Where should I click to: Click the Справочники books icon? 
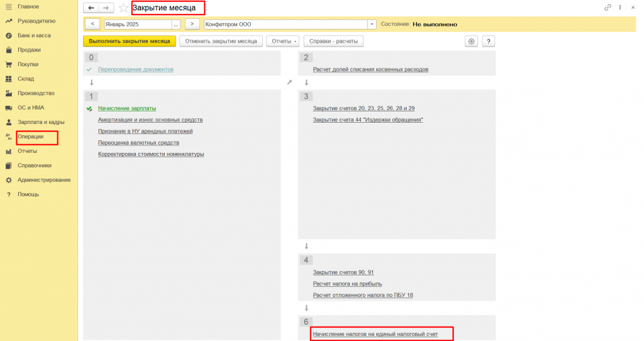tap(9, 165)
